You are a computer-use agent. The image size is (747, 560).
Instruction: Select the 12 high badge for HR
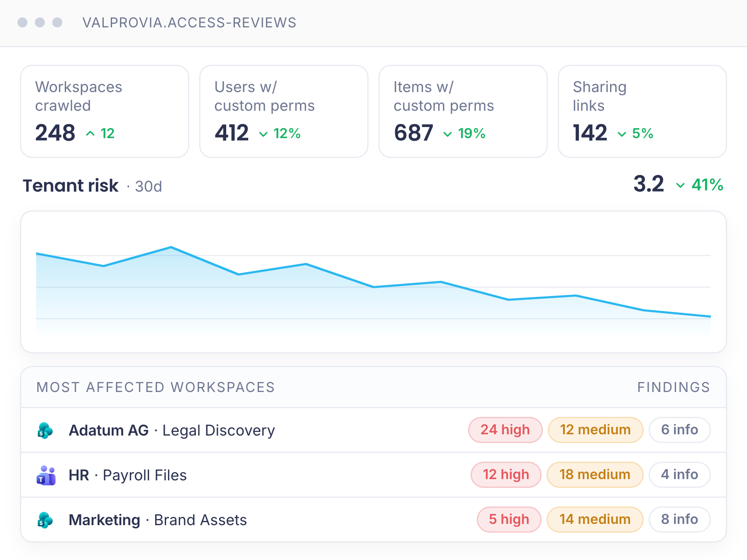[506, 475]
